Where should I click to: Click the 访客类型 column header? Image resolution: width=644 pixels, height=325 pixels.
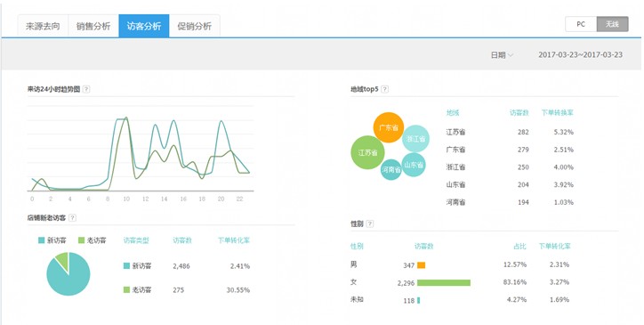(x=136, y=240)
